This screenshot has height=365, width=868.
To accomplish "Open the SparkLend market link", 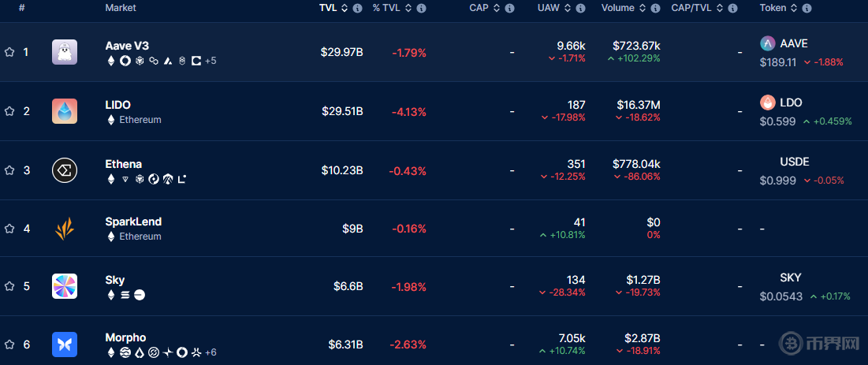I will point(133,222).
